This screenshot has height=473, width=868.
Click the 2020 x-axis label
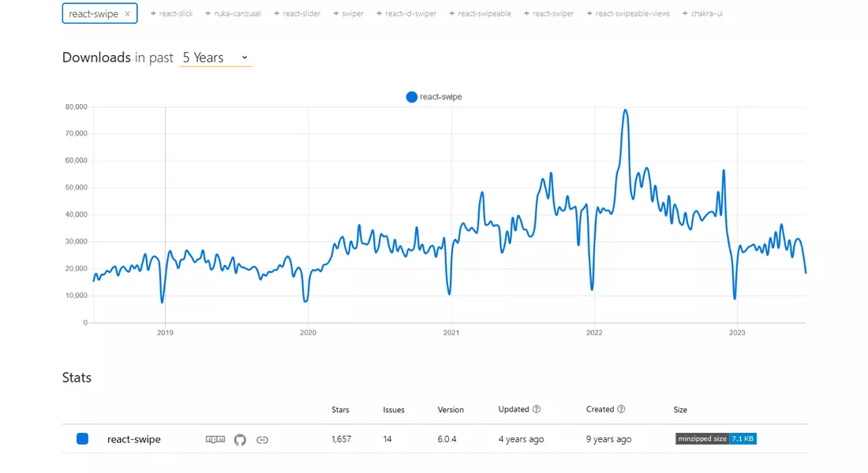pos(308,333)
